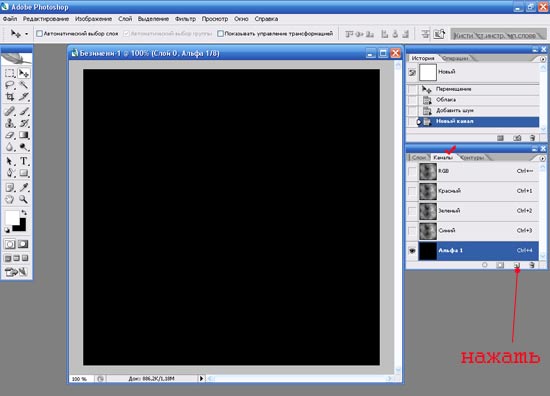Select the Pen tool
Screen dimensions: 550x396
(x=10, y=173)
